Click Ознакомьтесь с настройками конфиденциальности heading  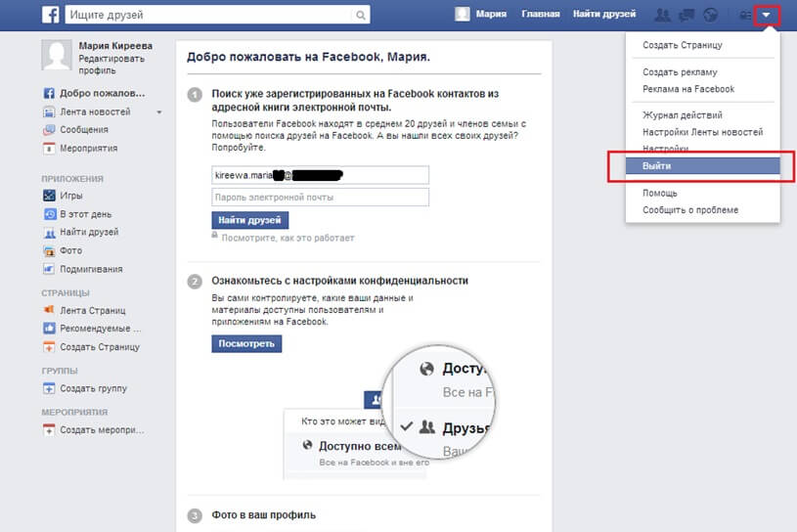[x=339, y=281]
